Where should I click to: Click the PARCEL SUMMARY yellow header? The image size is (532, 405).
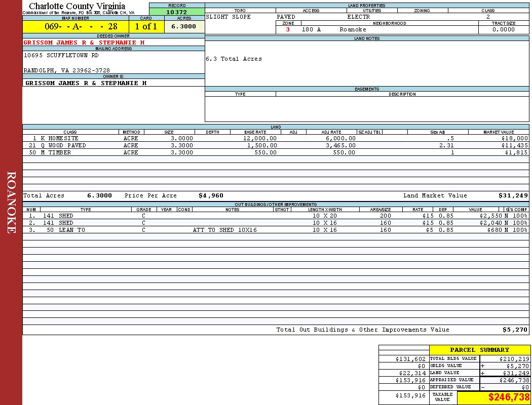pos(479,350)
